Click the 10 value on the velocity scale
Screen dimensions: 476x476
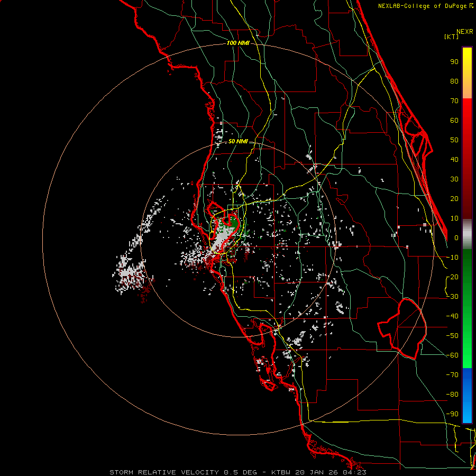(454, 218)
